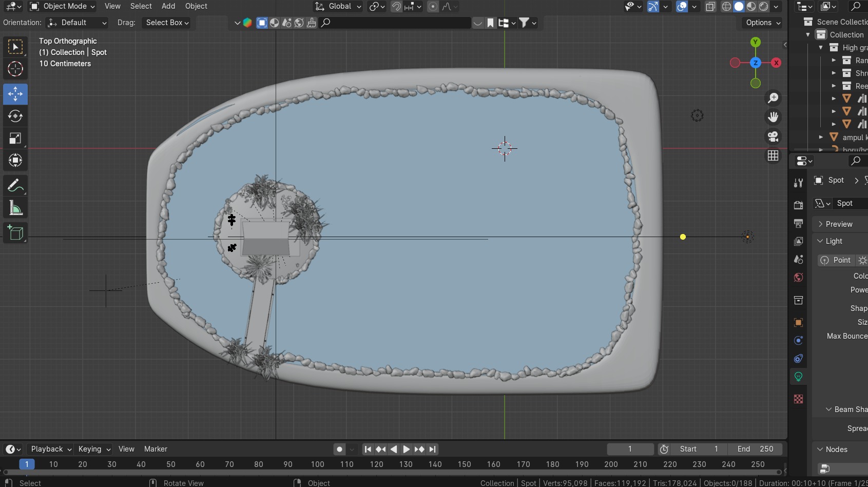Expand the ampul object in outliner

[821, 137]
